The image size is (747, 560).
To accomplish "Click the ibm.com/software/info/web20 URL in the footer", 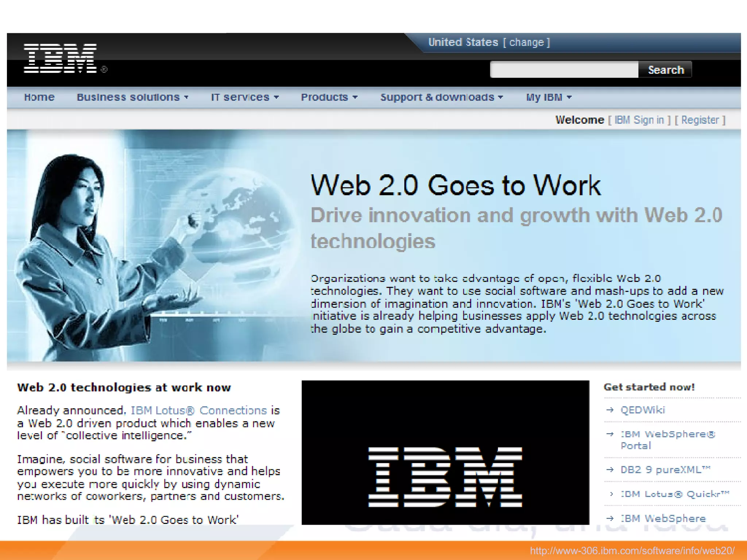I will click(632, 551).
